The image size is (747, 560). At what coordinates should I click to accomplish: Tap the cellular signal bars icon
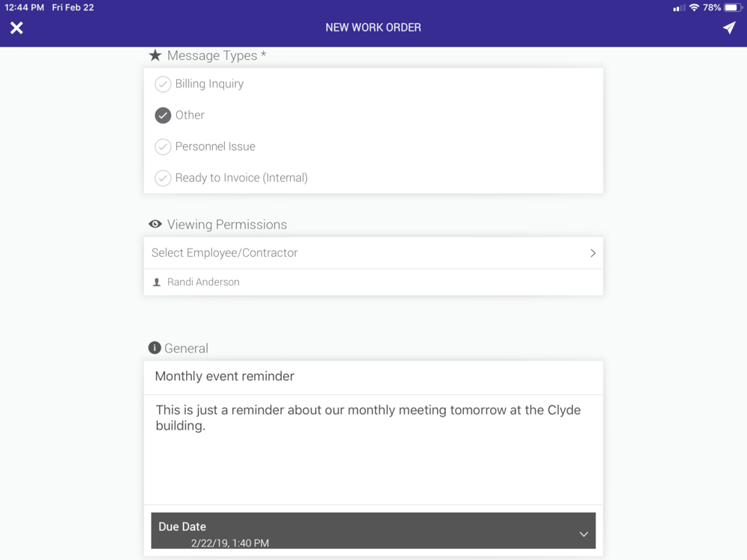(678, 8)
